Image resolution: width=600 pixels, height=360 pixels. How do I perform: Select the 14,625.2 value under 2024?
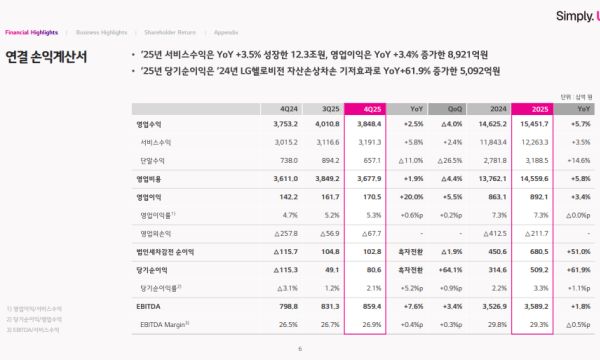(492, 124)
